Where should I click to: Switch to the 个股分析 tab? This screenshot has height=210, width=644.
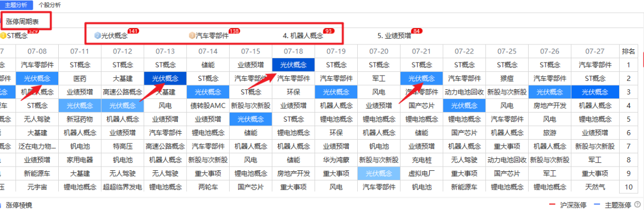50,5
